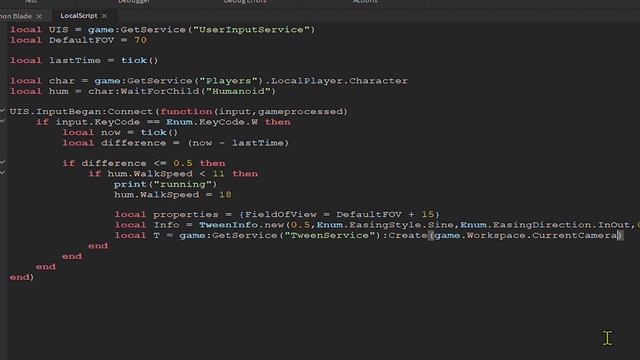Click FieldOfView in the properties table
640x360 pixels.
coord(280,214)
